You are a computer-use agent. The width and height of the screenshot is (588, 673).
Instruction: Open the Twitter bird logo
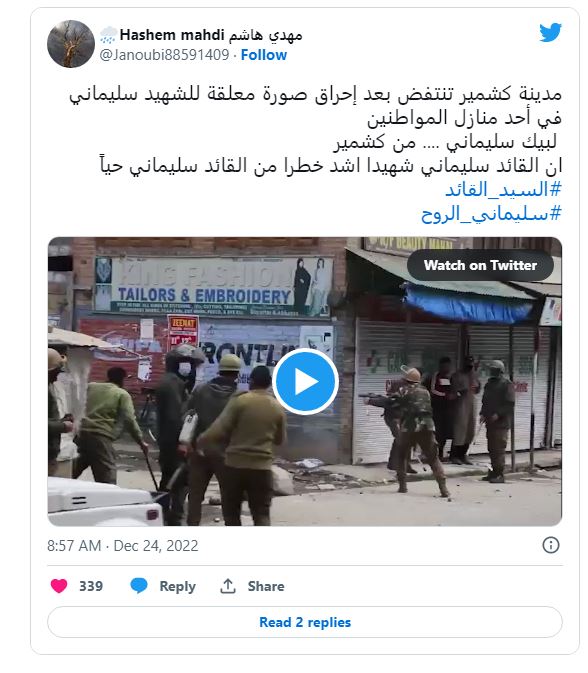(x=550, y=33)
